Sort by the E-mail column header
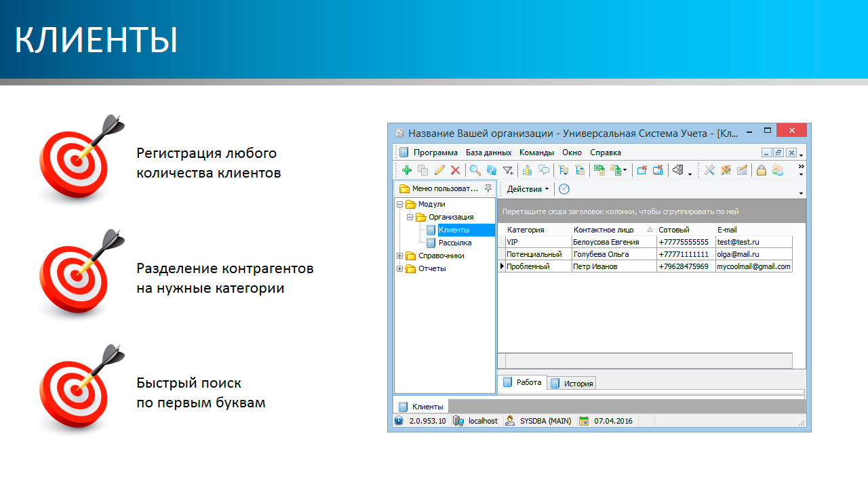This screenshot has width=868, height=488. pyautogui.click(x=753, y=230)
